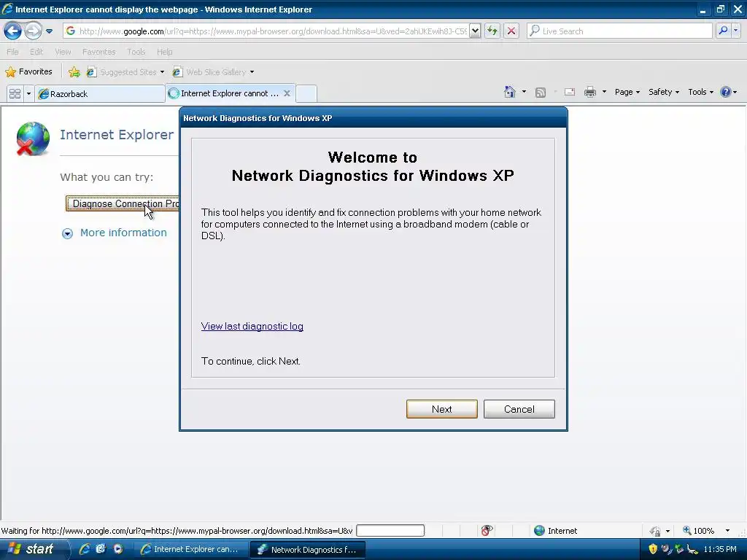Click the Search magnifier button

(723, 31)
